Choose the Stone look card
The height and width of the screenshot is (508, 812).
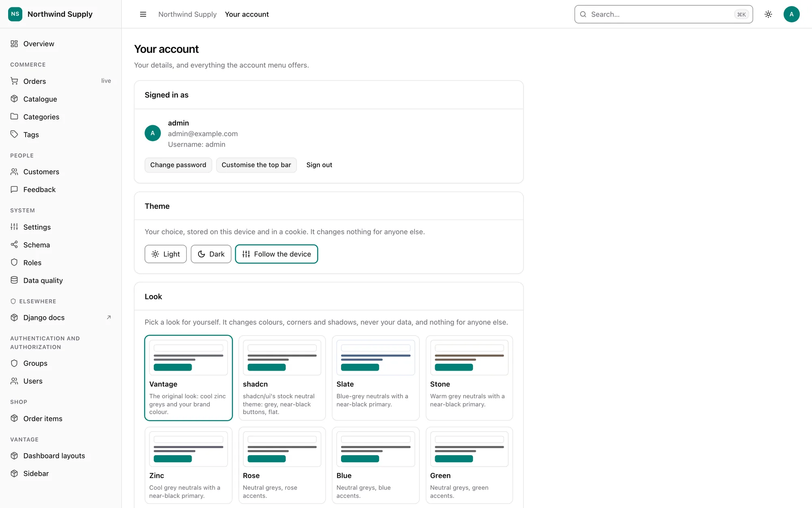coord(469,378)
